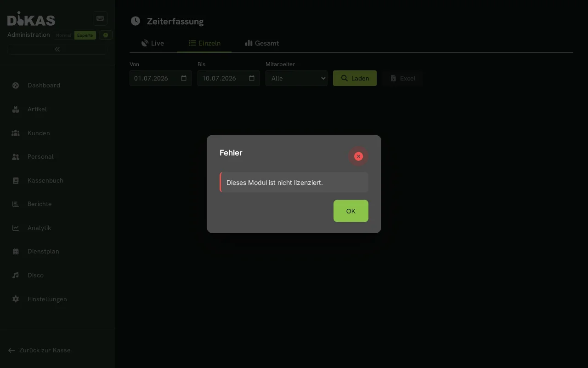Switch to Experte mode
The image size is (588, 368).
coord(85,35)
